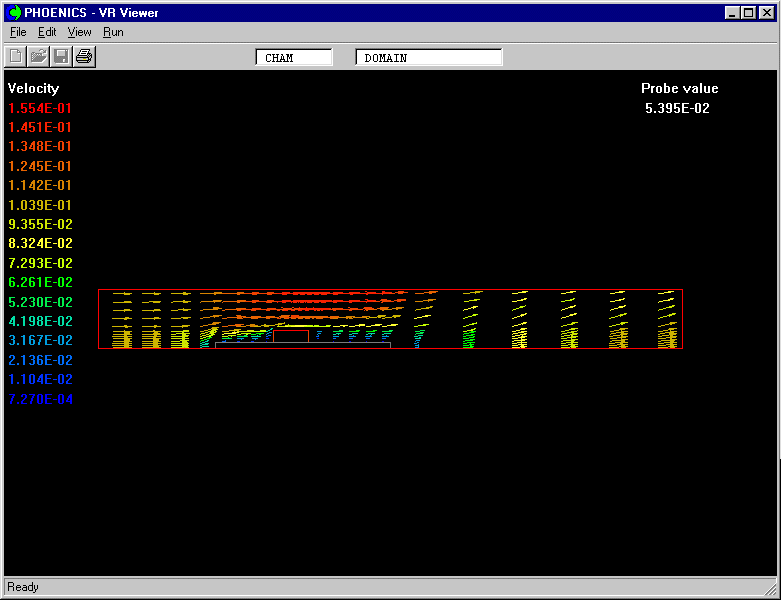Click the green 6.261E-02 legend value
This screenshot has width=781, height=600.
[x=40, y=283]
